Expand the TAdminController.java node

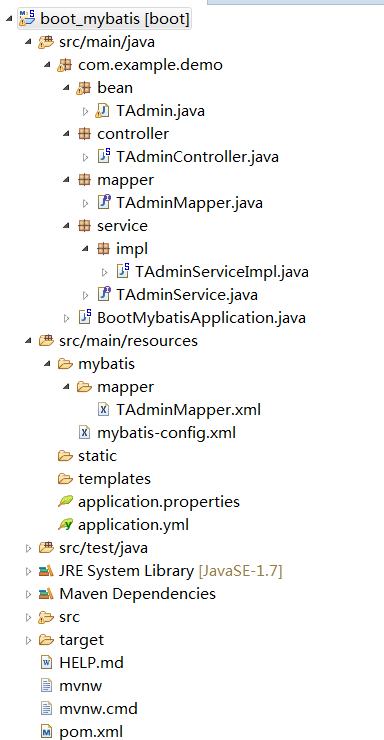pos(85,157)
